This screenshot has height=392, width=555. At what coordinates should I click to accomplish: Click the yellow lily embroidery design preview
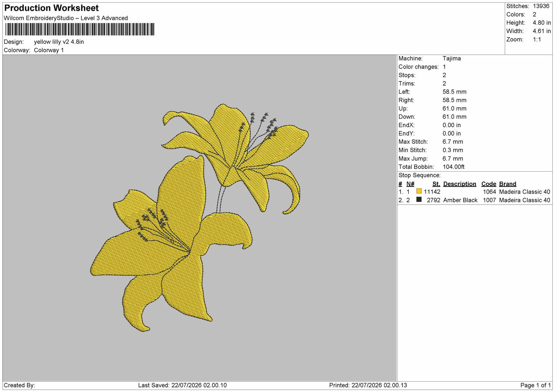pos(200,217)
